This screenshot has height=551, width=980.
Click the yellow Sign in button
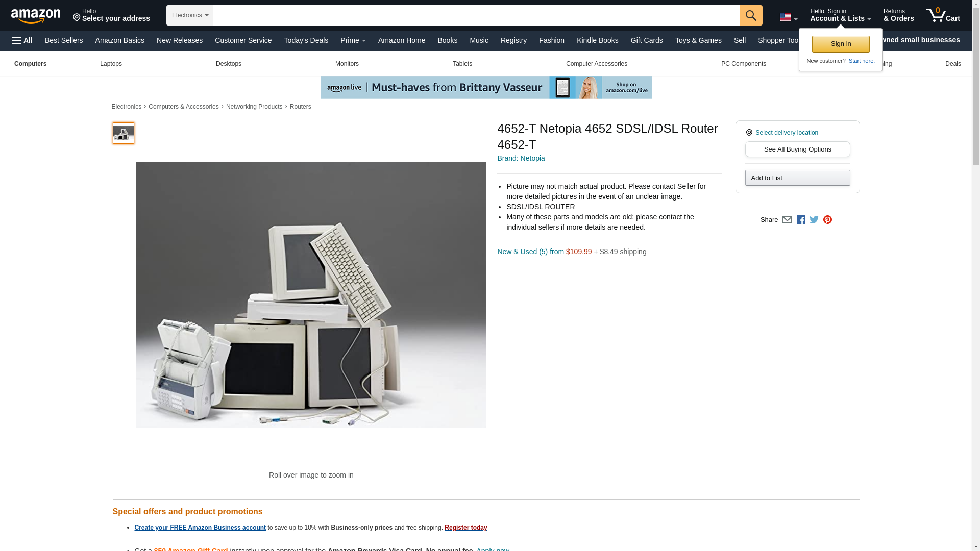coord(841,44)
